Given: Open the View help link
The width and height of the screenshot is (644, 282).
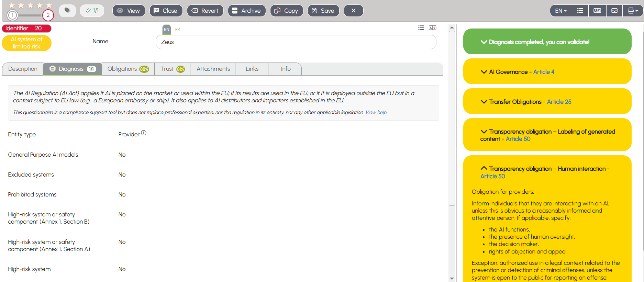Looking at the screenshot, I should point(376,112).
